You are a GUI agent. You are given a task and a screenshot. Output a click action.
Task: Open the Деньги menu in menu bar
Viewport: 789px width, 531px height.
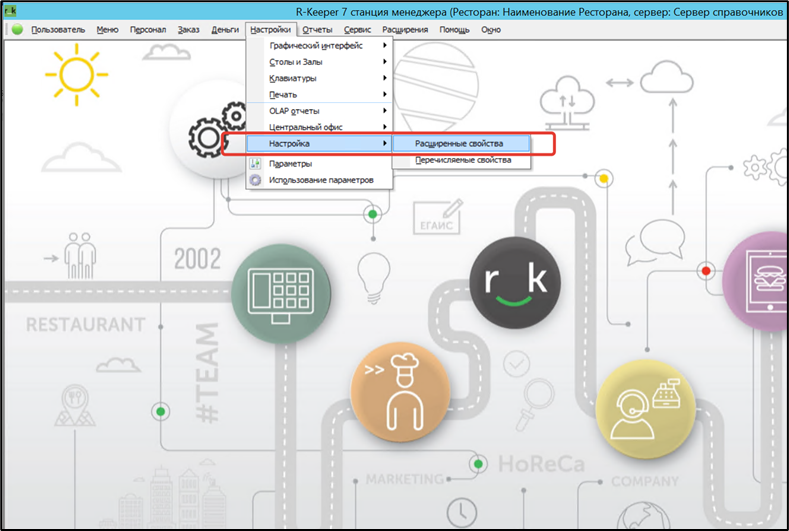coord(225,30)
